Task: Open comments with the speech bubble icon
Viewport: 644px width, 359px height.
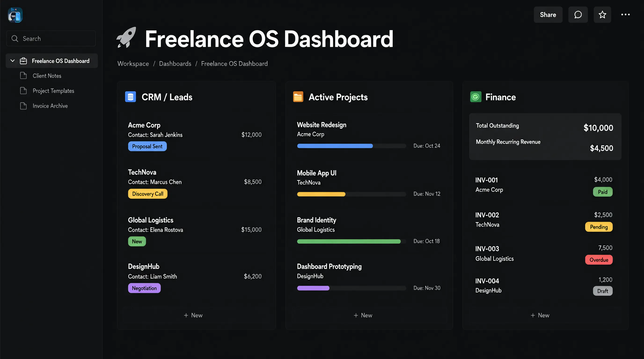Action: (x=578, y=15)
